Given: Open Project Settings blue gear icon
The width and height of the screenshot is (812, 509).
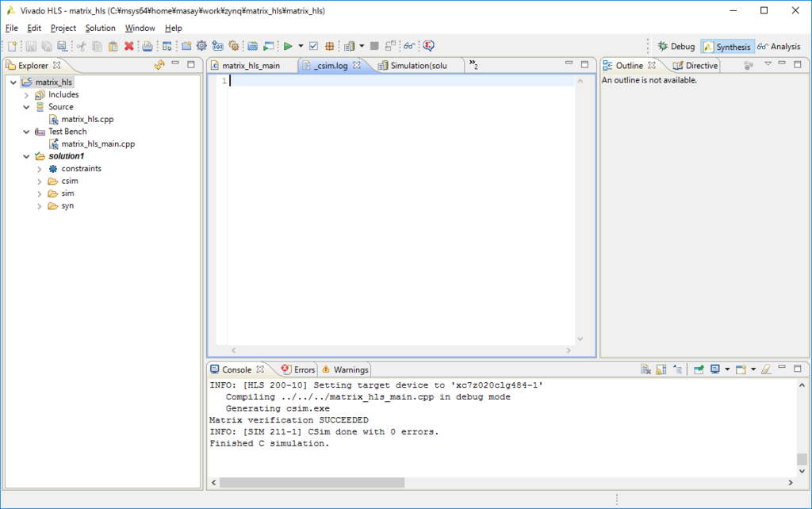Looking at the screenshot, I should [202, 46].
